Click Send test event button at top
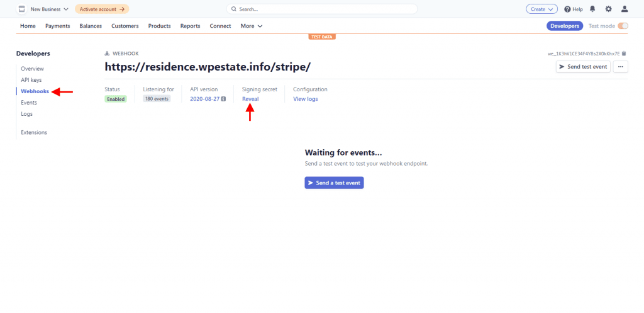 tap(583, 67)
